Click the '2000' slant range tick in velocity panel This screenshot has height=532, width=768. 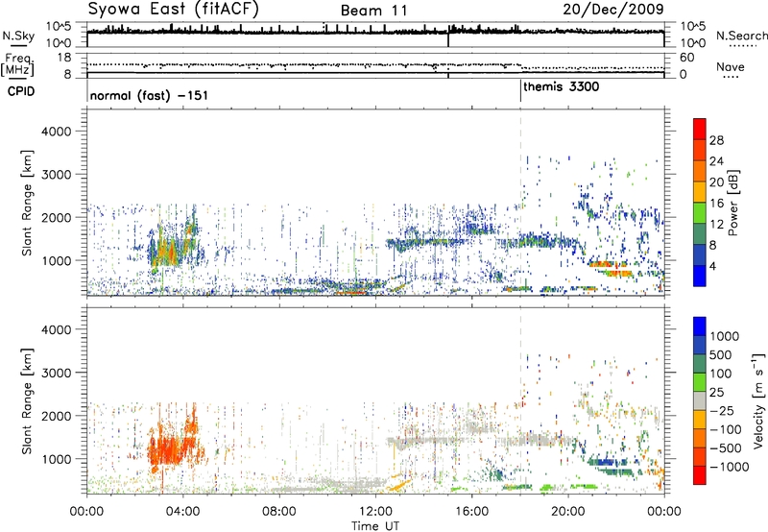click(56, 416)
